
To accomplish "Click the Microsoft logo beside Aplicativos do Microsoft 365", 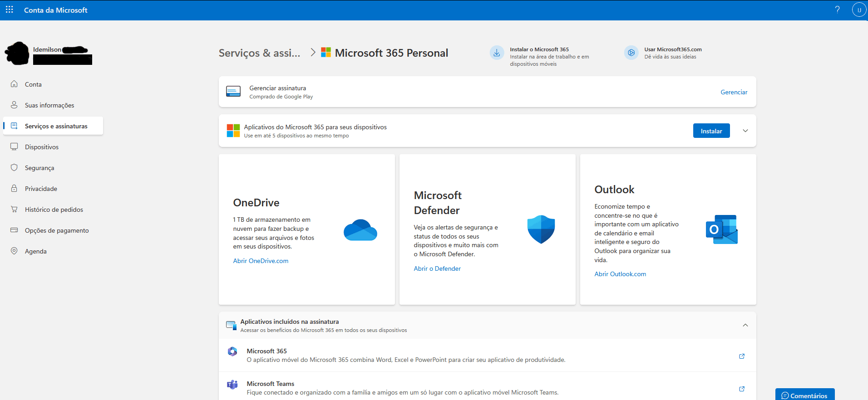I will [x=233, y=131].
